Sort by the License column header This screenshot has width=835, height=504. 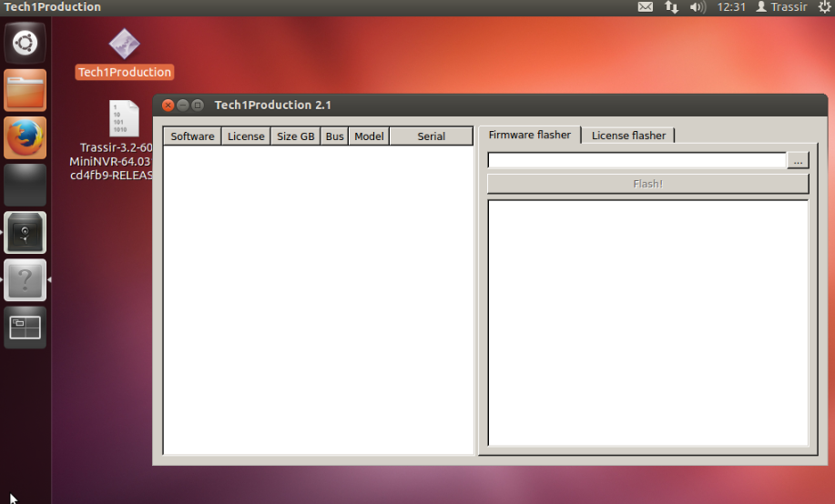(246, 136)
